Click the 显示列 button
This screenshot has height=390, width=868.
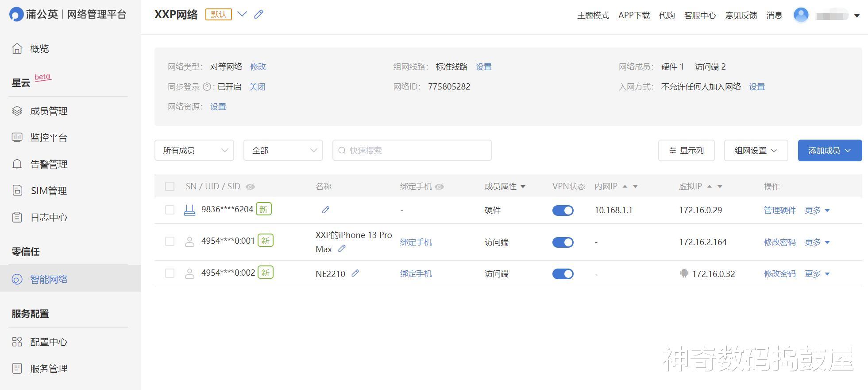click(687, 150)
